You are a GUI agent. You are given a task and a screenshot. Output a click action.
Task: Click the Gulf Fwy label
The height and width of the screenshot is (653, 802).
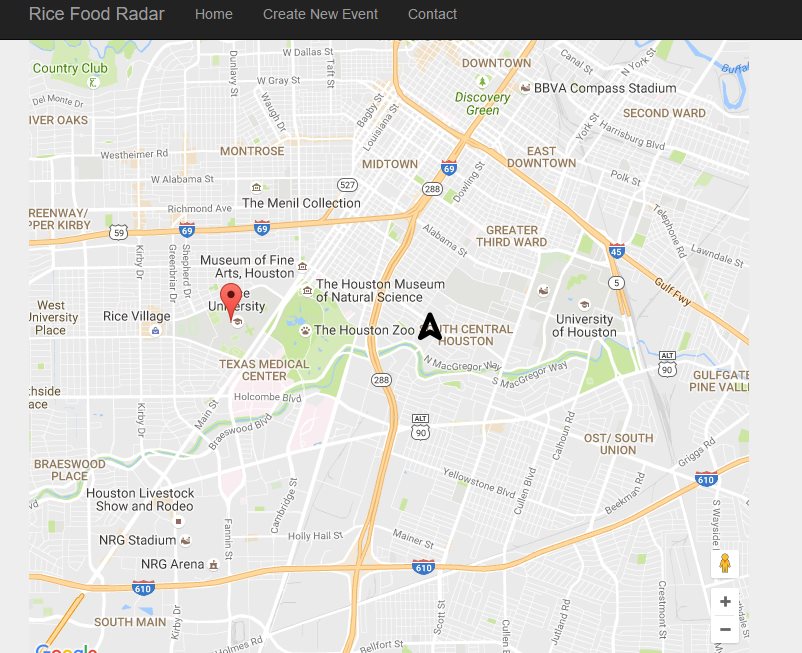[673, 292]
